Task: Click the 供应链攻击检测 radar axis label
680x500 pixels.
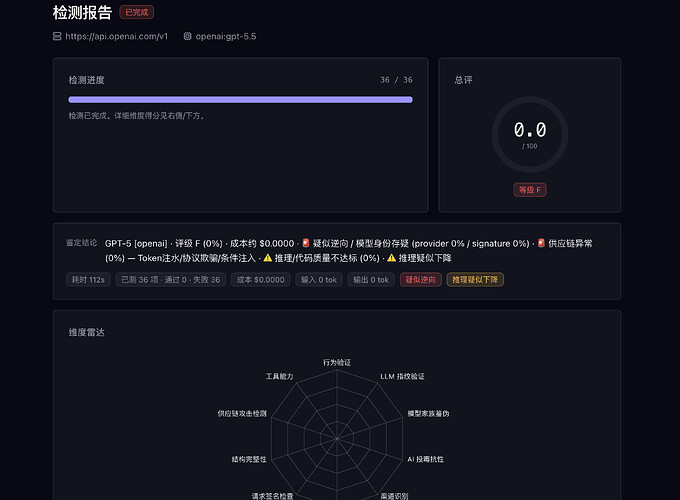Action: tap(242, 414)
